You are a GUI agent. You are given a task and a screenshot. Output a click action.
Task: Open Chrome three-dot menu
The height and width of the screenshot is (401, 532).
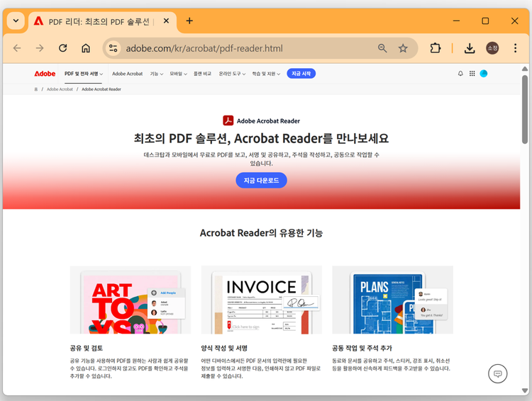(515, 48)
